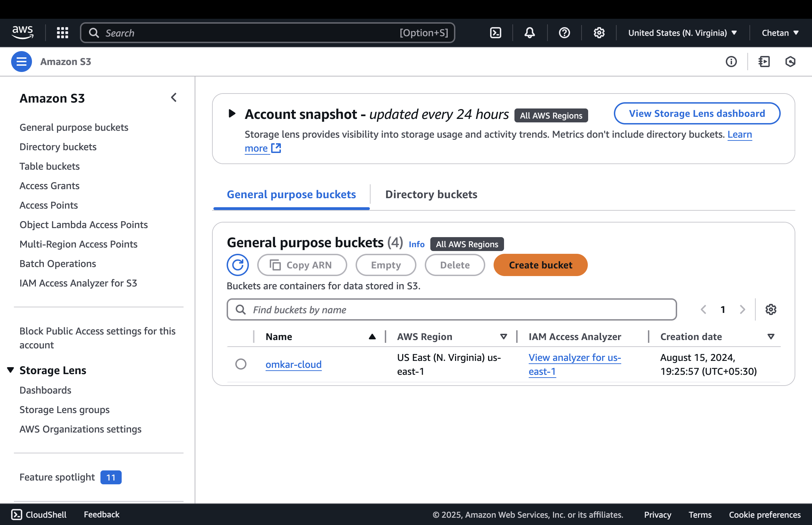
Task: Open the omkar-cloud bucket link
Action: pos(293,364)
